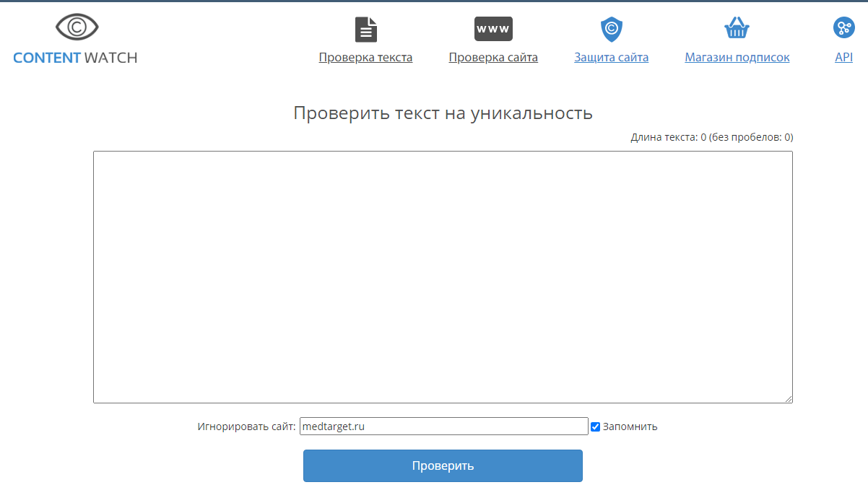Viewport: 868px width, 490px height.
Task: Open the Проверка текста link
Action: pos(365,57)
